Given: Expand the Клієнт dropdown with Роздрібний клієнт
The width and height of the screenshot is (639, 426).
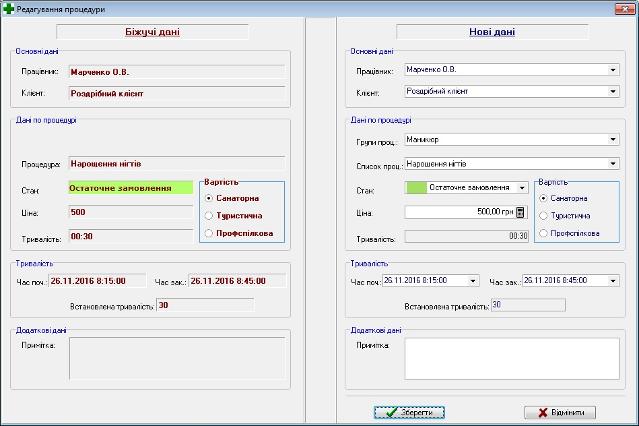Looking at the screenshot, I should click(x=613, y=91).
